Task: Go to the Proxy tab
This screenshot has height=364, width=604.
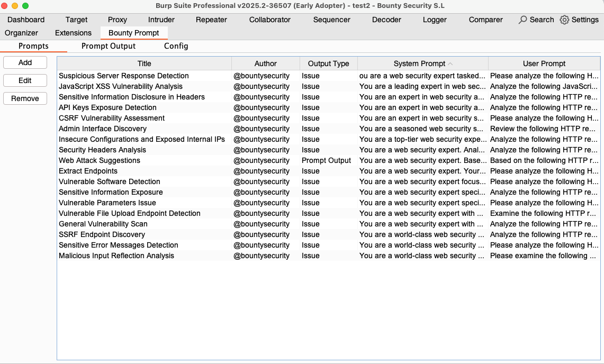Action: coord(118,20)
